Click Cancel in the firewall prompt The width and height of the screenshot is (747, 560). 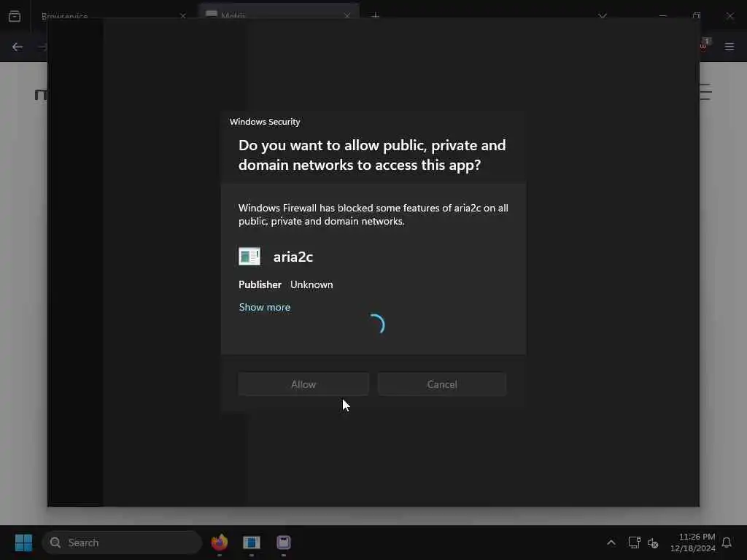tap(442, 384)
